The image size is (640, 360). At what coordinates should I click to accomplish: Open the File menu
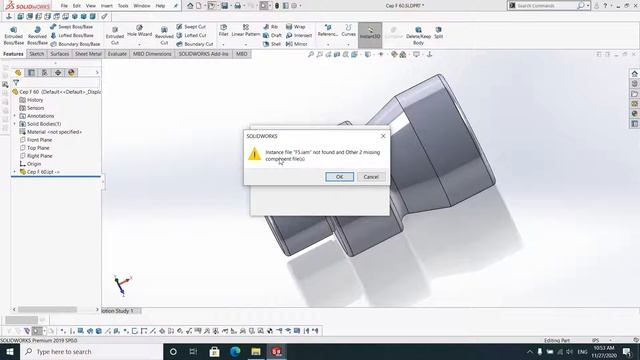(64, 6)
